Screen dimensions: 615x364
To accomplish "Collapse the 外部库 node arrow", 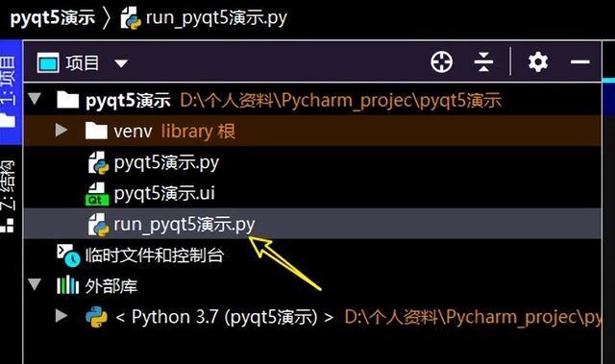I will pos(35,284).
